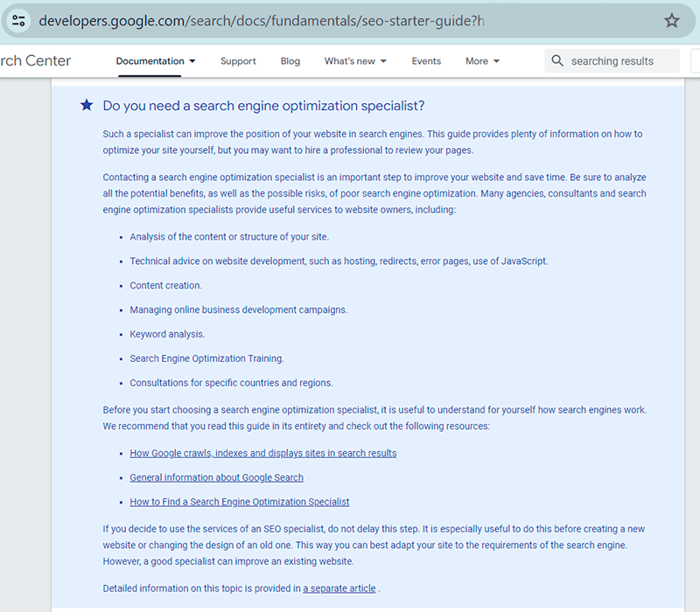The image size is (700, 612).
Task: Select the What's new menu label
Action: [x=349, y=61]
